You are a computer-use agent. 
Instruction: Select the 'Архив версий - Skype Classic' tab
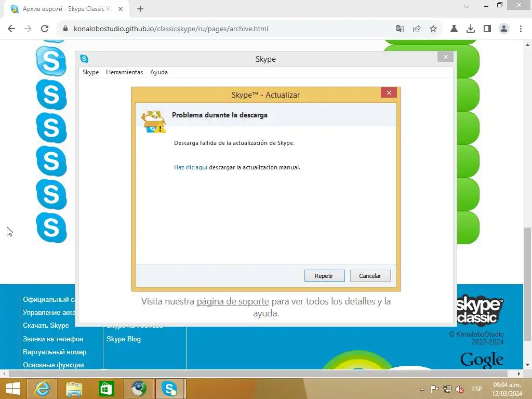click(x=66, y=9)
